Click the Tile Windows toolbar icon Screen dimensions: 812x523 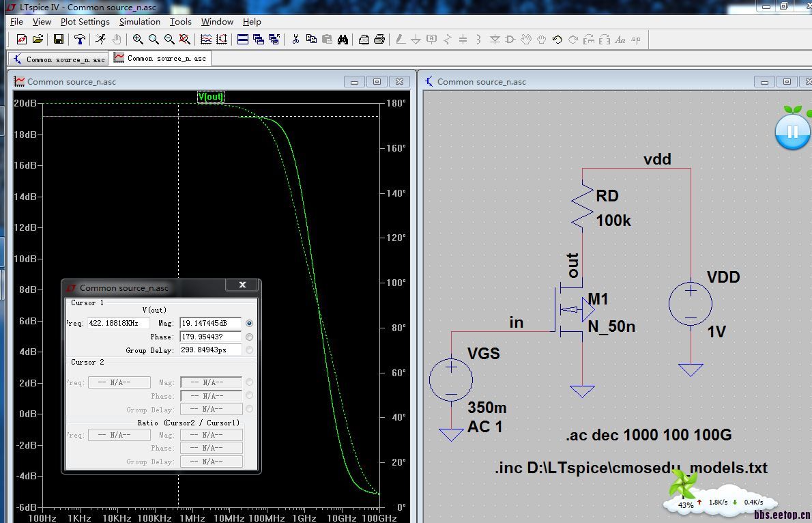coord(242,40)
